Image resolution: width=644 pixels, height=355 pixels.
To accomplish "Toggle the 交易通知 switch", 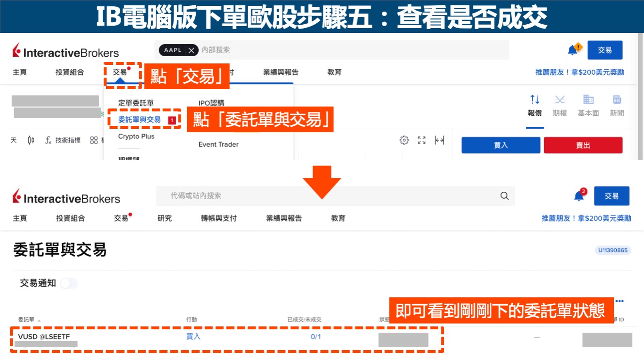I will tap(69, 283).
